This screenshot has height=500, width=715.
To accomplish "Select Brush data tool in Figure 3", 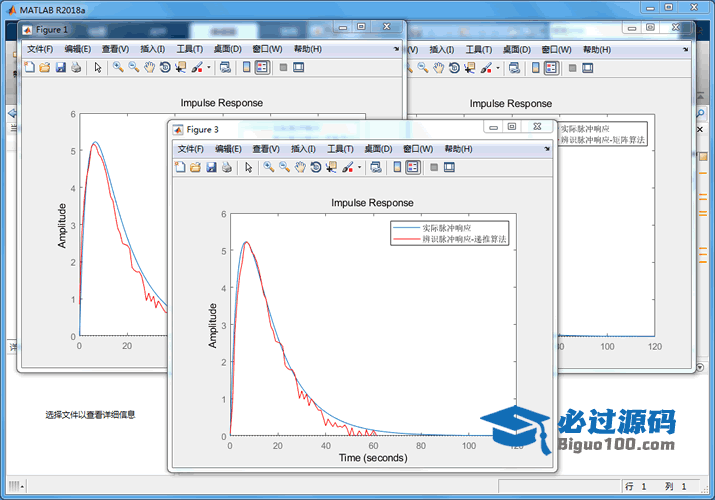I will coord(347,167).
